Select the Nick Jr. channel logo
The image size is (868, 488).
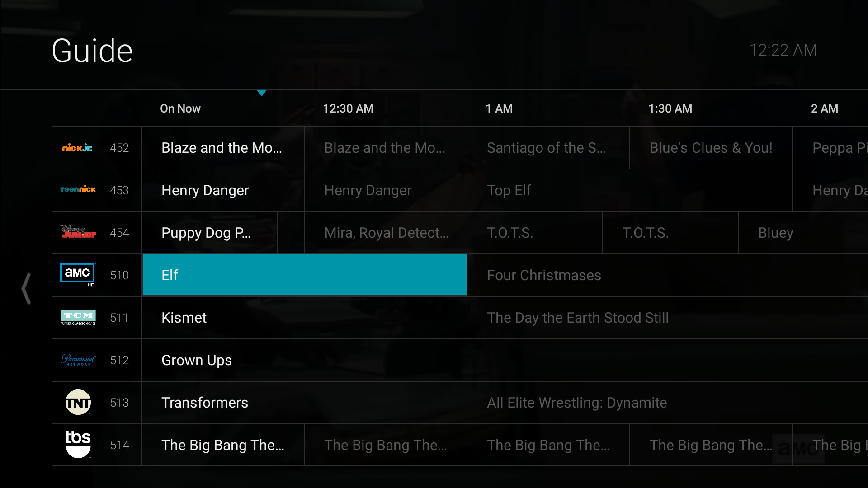[x=77, y=148]
